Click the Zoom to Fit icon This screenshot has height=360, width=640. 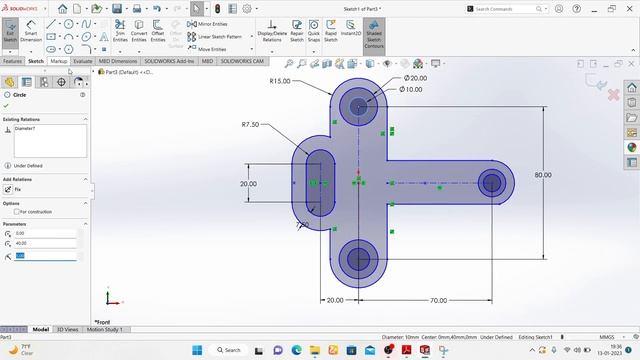pyautogui.click(x=289, y=64)
